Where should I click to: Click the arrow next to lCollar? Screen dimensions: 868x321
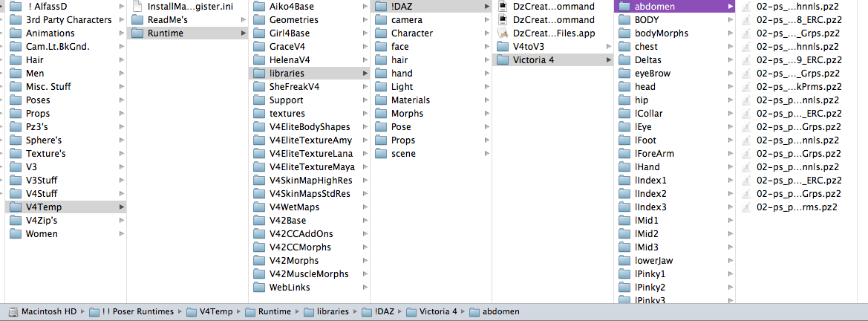730,114
